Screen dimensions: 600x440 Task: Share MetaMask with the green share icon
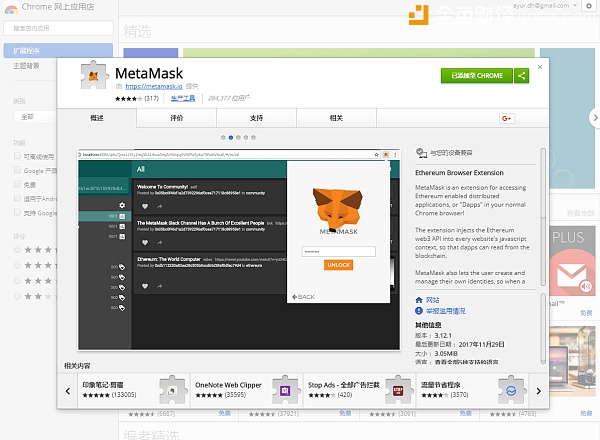pos(522,76)
